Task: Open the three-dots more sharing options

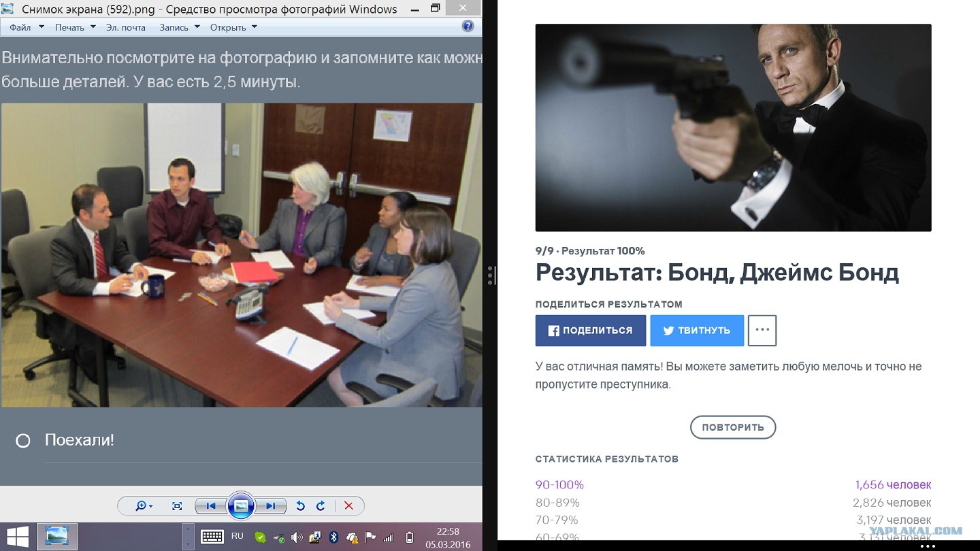Action: pos(762,331)
